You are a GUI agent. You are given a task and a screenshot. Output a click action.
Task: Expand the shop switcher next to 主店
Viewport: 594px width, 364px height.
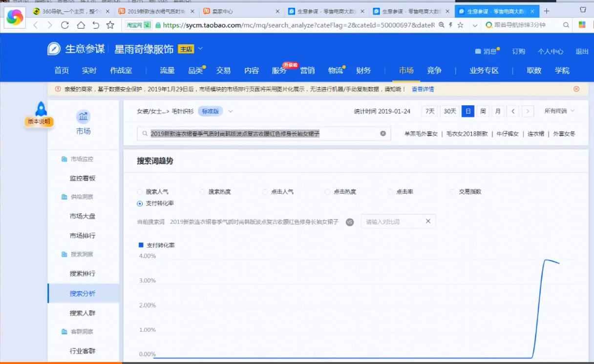[x=200, y=49]
